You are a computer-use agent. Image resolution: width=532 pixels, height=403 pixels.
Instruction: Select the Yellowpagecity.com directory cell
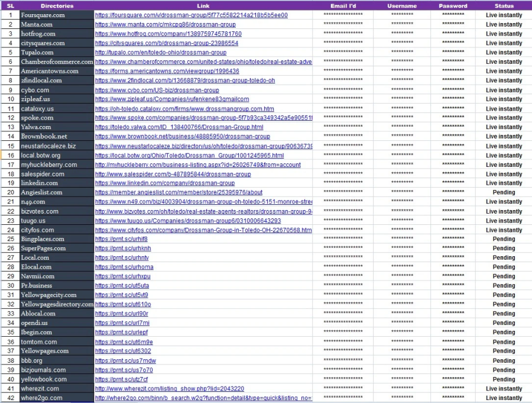pos(57,295)
